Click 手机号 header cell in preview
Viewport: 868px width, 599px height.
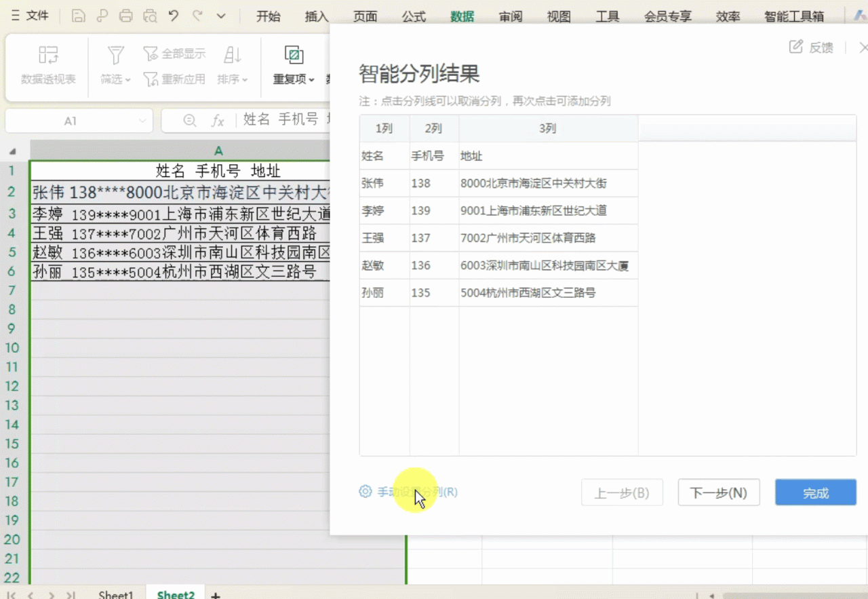pos(428,156)
